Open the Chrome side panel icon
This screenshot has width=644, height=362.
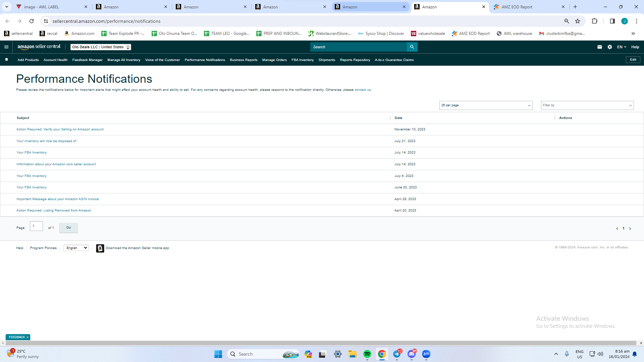pos(612,21)
